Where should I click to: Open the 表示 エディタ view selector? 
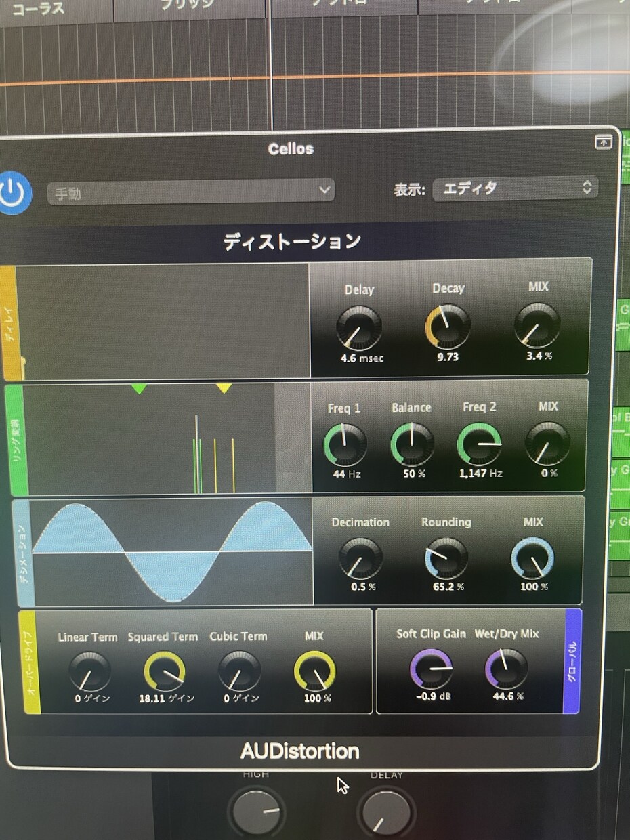pyautogui.click(x=515, y=188)
